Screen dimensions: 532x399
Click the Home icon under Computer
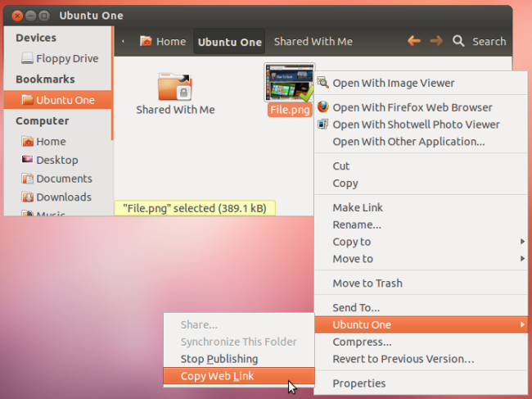[x=27, y=141]
